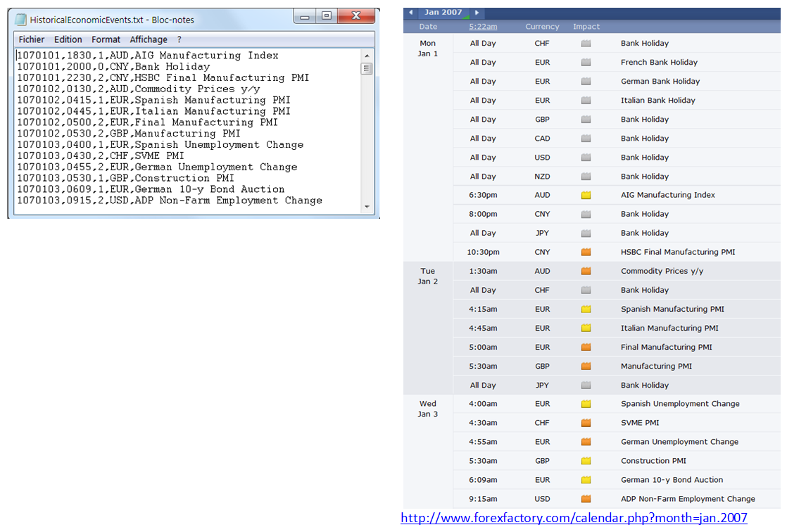Click gray impact icon for Italian Bank Holiday

click(586, 101)
